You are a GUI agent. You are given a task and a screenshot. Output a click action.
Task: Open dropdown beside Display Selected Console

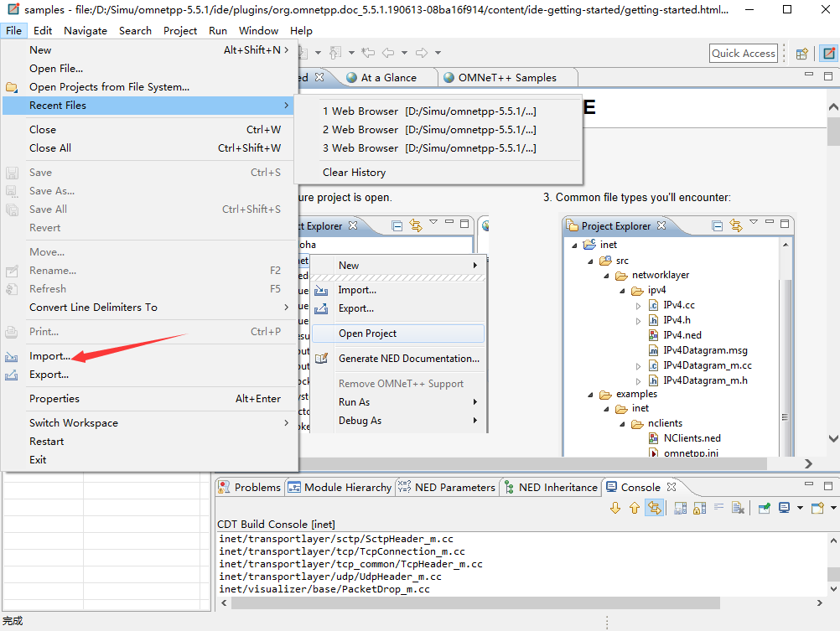click(x=800, y=508)
